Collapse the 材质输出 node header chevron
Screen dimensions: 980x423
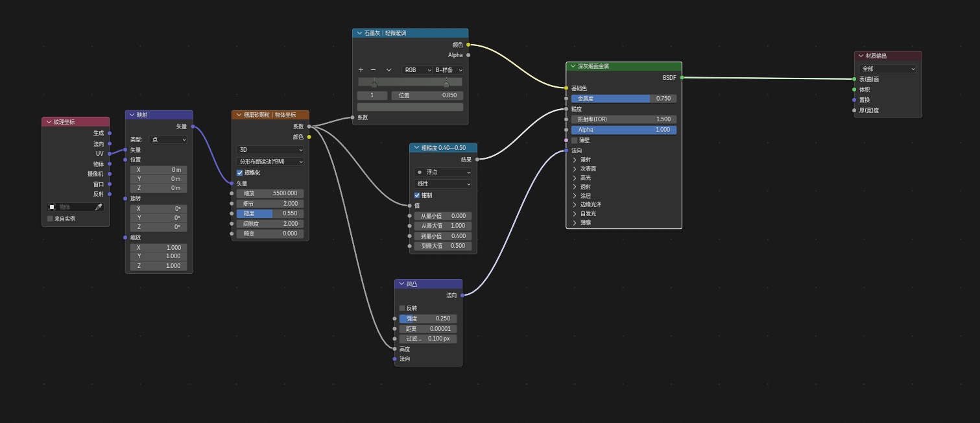point(861,56)
